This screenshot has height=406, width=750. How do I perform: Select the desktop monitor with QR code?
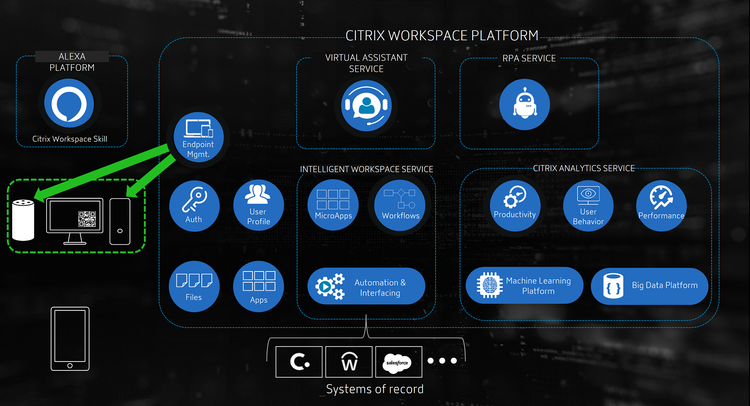tap(75, 221)
